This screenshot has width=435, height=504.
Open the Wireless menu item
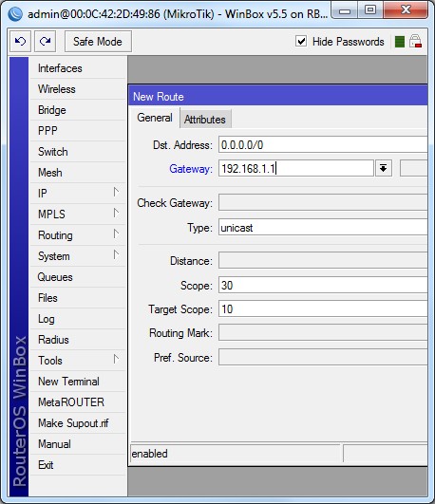[x=78, y=89]
